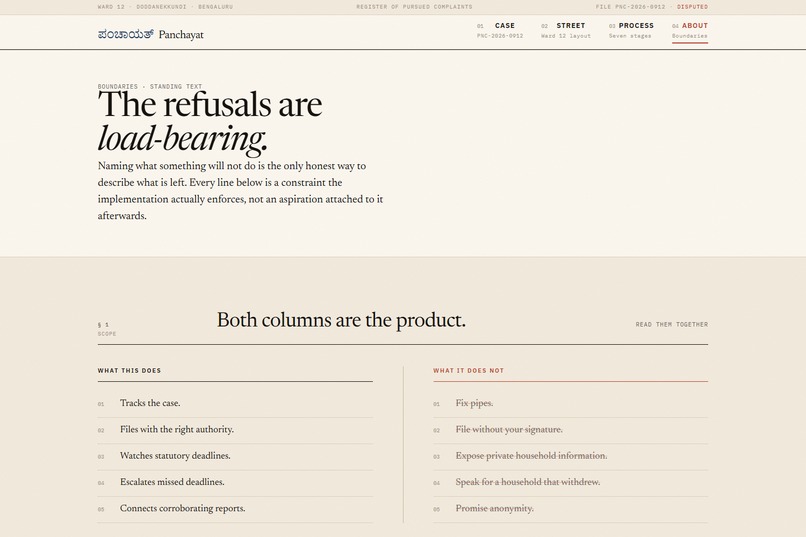The height and width of the screenshot is (537, 806).
Task: Click the 'File PNC-2026-0912' text in top bar
Action: pos(630,7)
